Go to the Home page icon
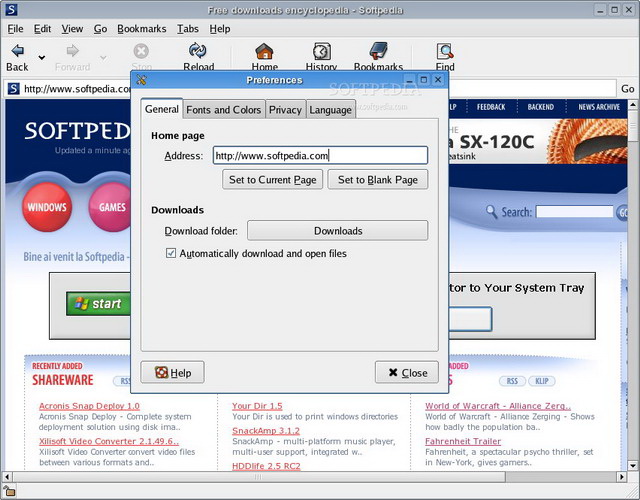 (x=264, y=51)
